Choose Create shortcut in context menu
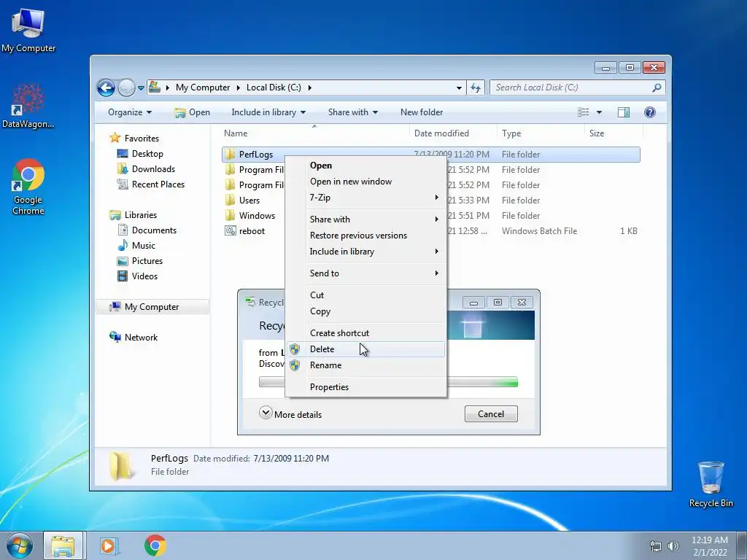 (366, 333)
